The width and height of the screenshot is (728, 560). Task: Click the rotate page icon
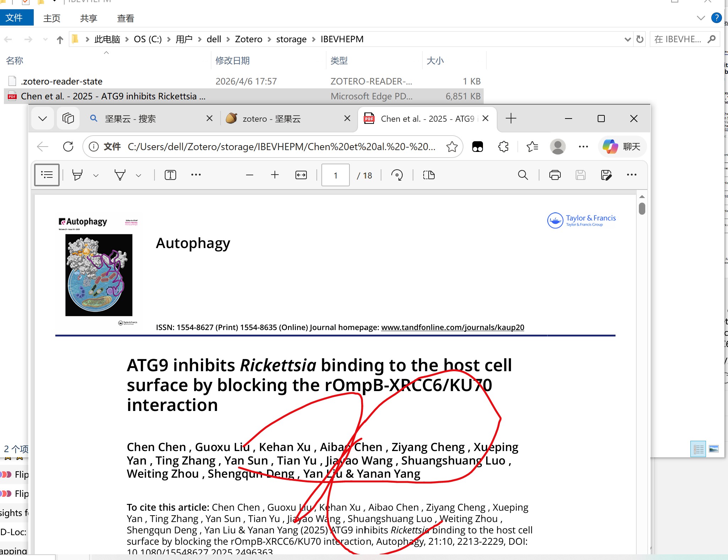397,175
